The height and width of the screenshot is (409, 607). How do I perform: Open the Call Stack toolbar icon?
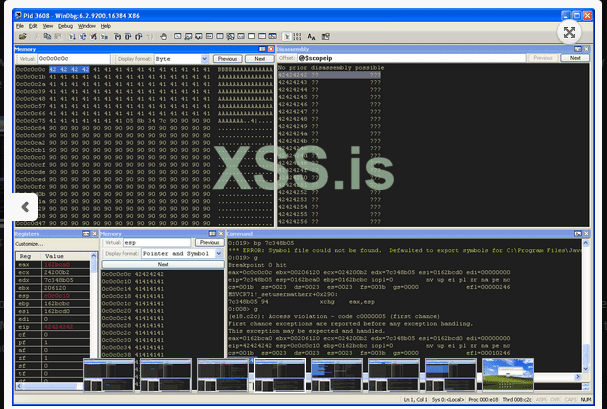tap(230, 36)
